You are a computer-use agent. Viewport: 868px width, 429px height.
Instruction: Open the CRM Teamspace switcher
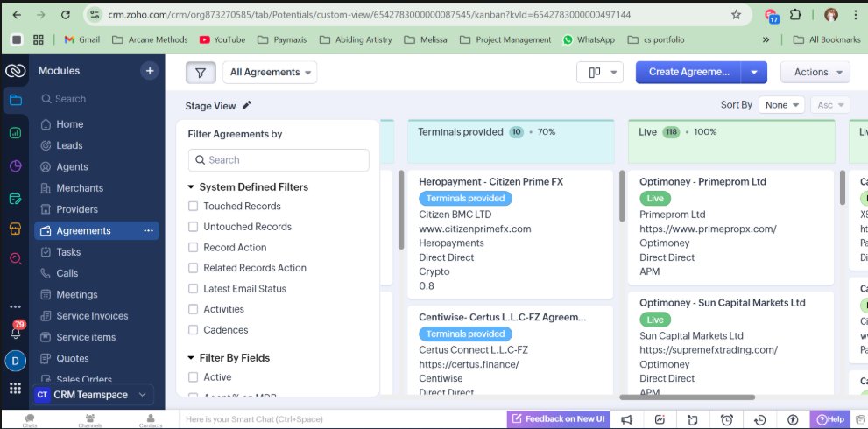tap(93, 395)
